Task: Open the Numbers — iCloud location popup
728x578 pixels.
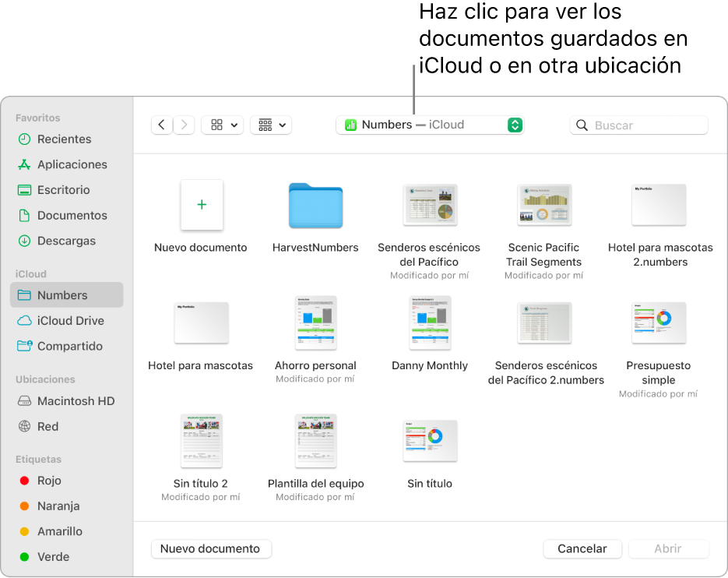Action: (x=430, y=125)
